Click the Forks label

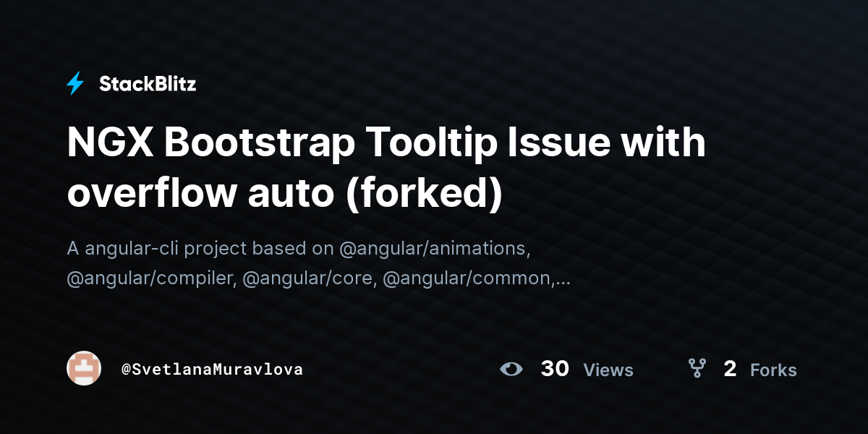tap(773, 370)
